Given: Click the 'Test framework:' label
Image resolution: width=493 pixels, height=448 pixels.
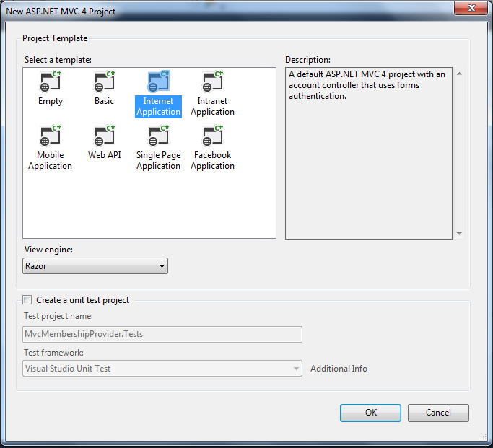Looking at the screenshot, I should click(53, 353).
